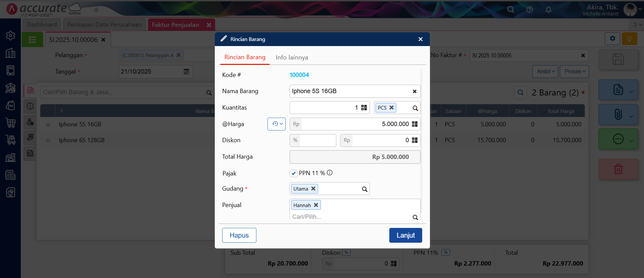Viewport: 644px width, 278px height.
Task: Click the Lanjut button
Action: pos(405,235)
